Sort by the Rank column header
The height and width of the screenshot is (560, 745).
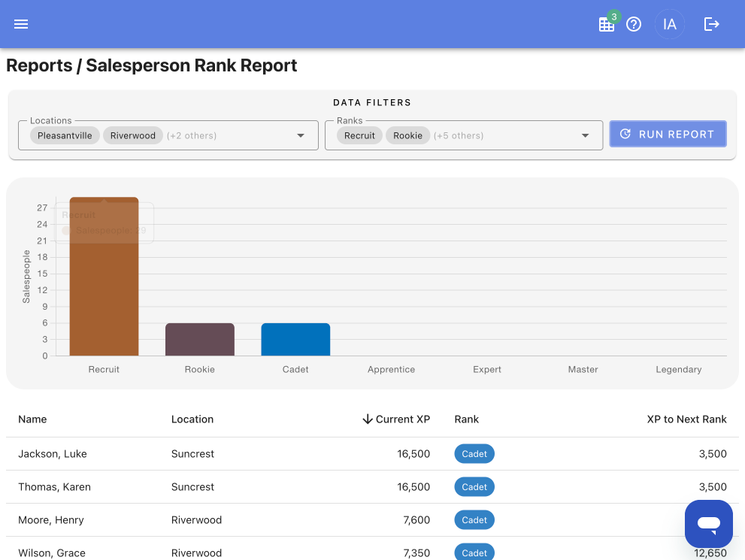tap(467, 419)
